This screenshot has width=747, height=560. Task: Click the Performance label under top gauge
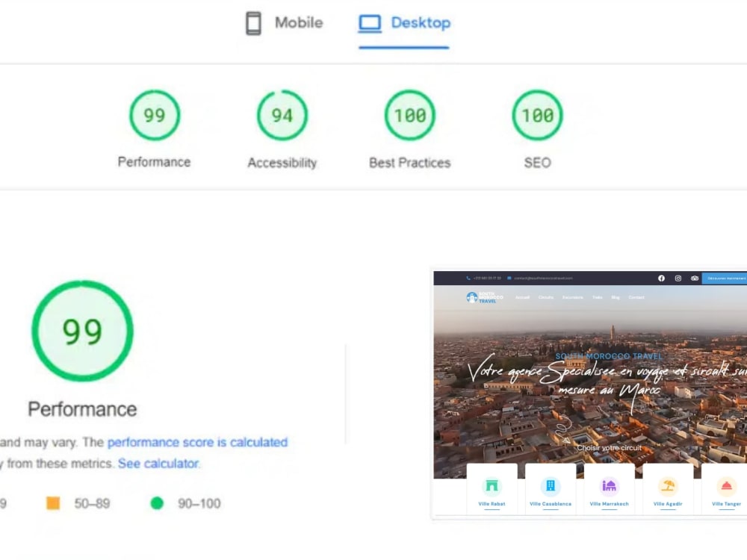(154, 162)
